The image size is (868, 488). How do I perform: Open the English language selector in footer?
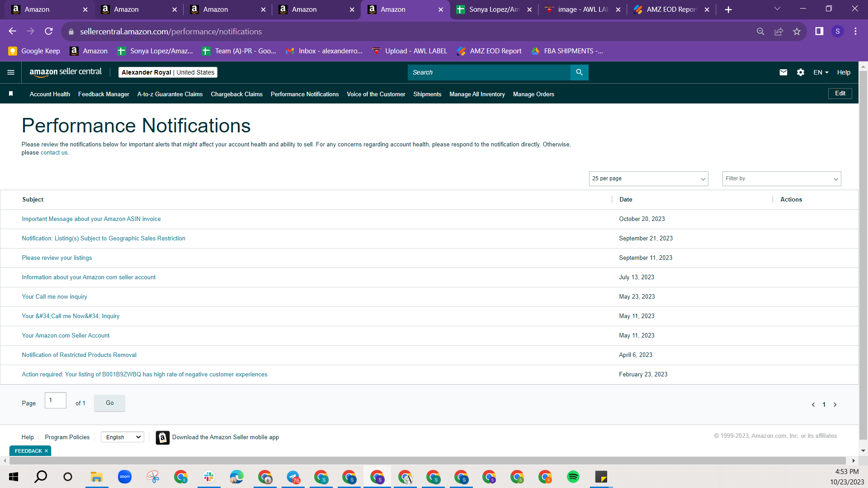(x=123, y=437)
